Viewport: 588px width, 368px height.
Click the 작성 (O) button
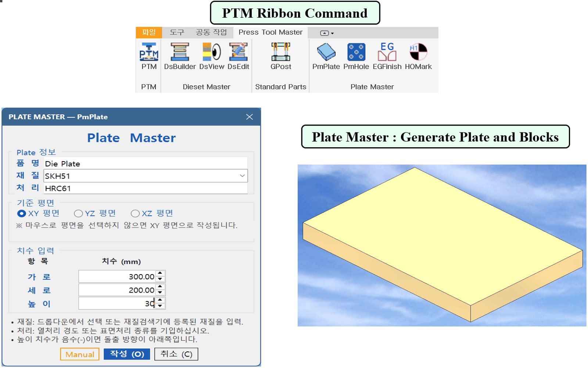coord(127,354)
